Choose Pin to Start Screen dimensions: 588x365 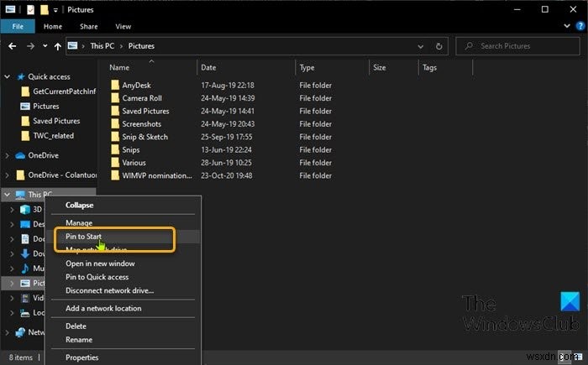[83, 237]
